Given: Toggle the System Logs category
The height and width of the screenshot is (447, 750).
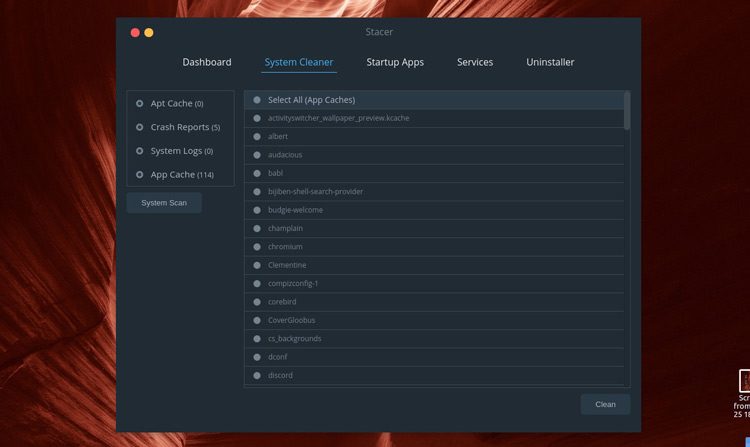Looking at the screenshot, I should click(x=140, y=151).
